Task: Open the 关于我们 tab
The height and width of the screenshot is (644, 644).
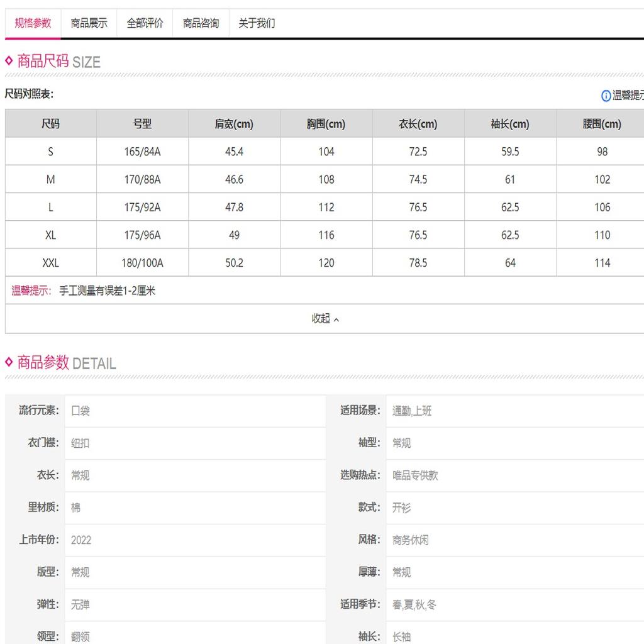Action: coord(257,23)
